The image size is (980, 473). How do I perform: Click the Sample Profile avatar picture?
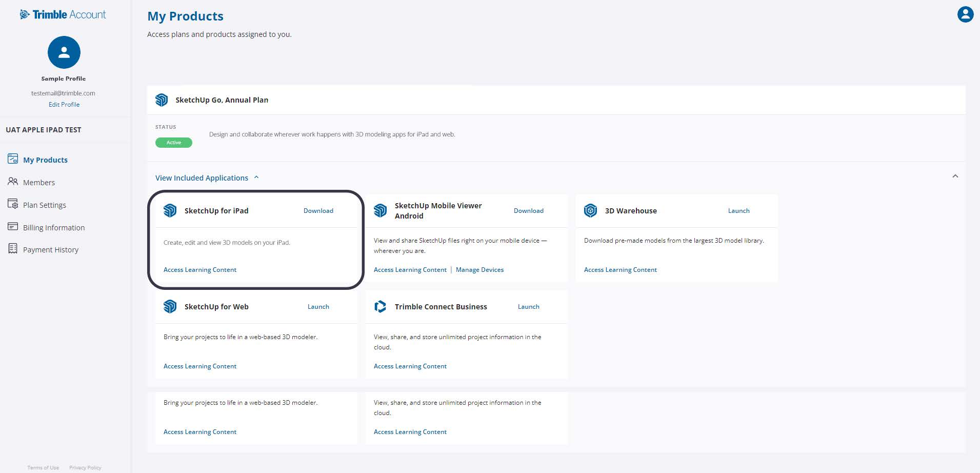click(64, 52)
